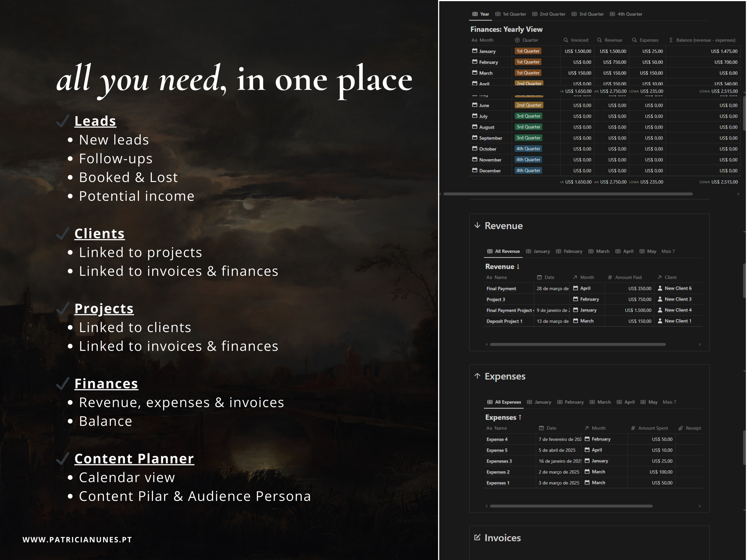
Task: Click the checkmark next to Finances
Action: tap(63, 383)
